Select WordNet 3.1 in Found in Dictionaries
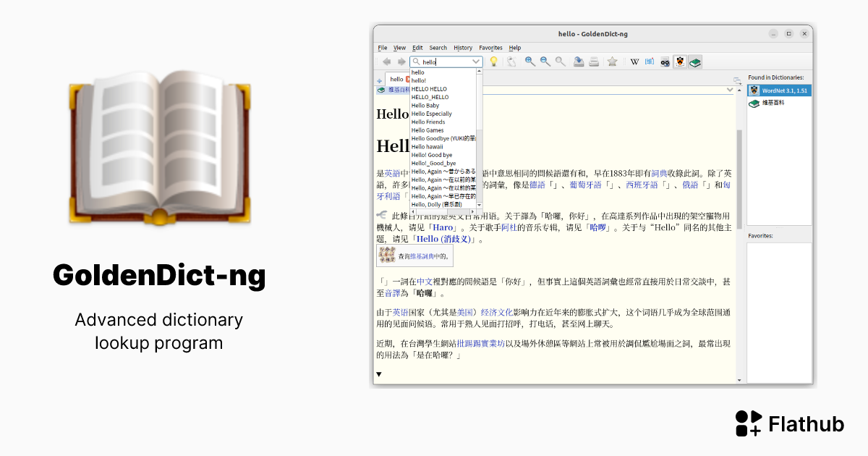This screenshot has width=868, height=456. (778, 90)
